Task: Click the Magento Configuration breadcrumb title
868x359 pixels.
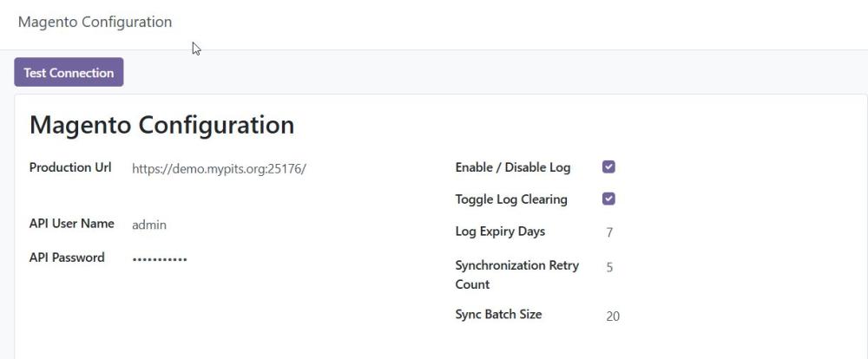Action: [x=95, y=23]
